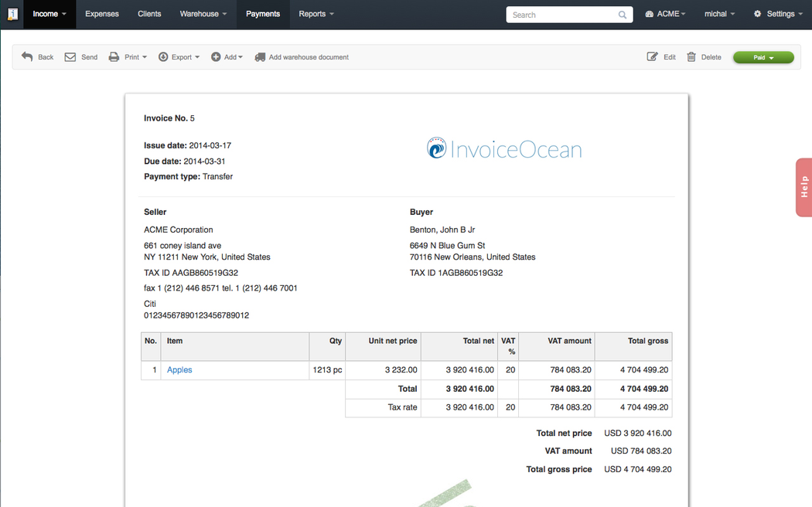
Task: Click the Delete trash icon
Action: 691,57
